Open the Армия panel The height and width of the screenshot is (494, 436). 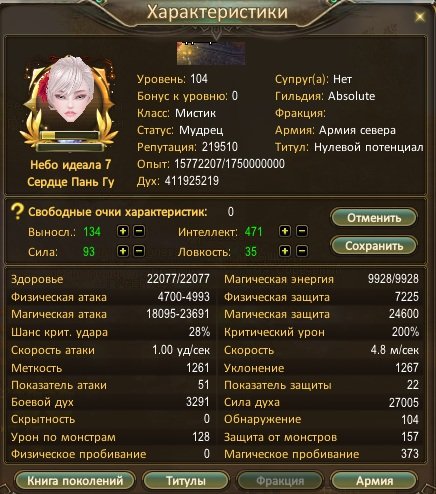point(374,481)
